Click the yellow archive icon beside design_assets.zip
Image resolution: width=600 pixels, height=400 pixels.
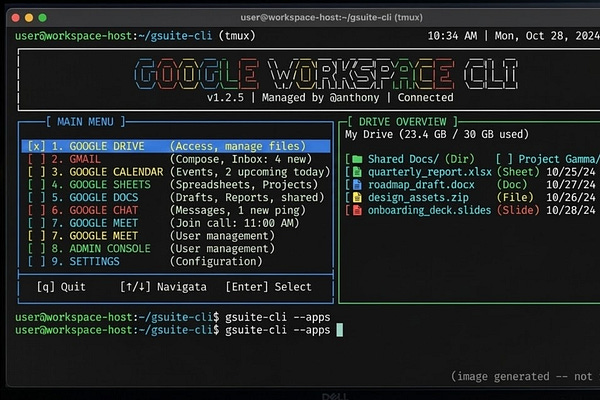[x=357, y=198]
